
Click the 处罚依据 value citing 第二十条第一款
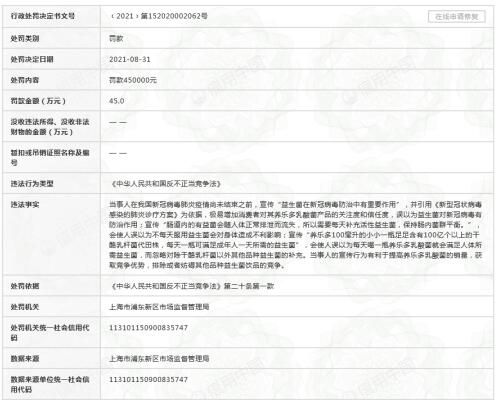[192, 286]
